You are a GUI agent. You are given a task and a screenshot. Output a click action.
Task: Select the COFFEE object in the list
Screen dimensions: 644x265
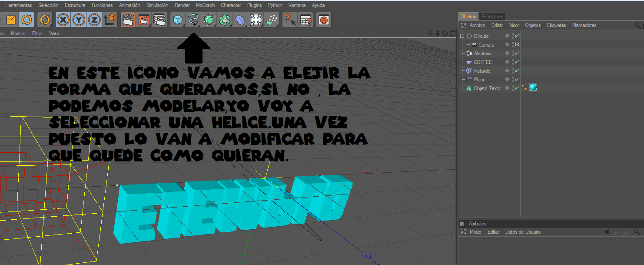(x=482, y=62)
